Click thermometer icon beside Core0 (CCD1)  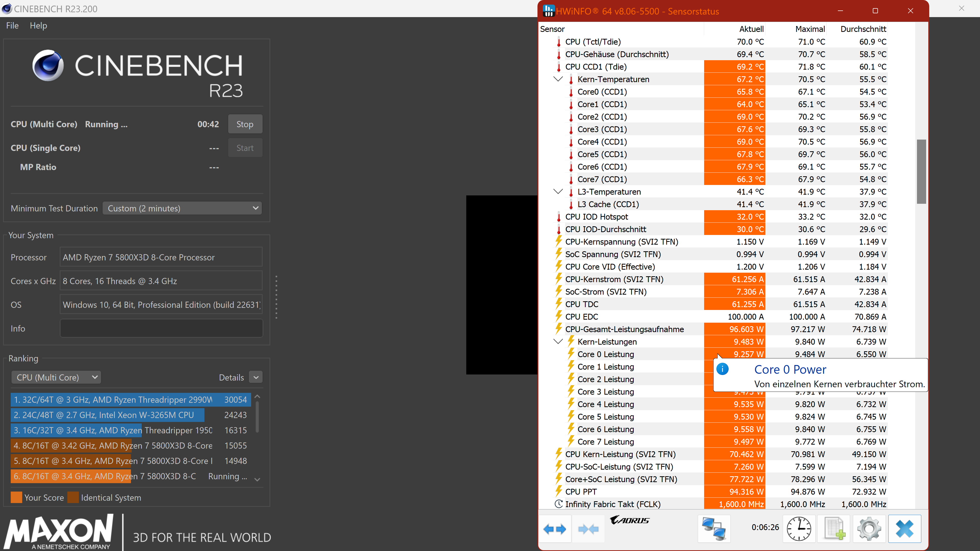pos(571,92)
